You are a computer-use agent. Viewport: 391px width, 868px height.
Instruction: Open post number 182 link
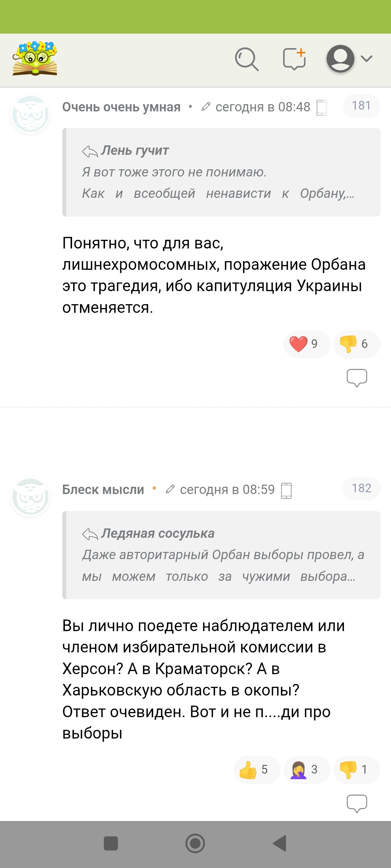pyautogui.click(x=361, y=488)
